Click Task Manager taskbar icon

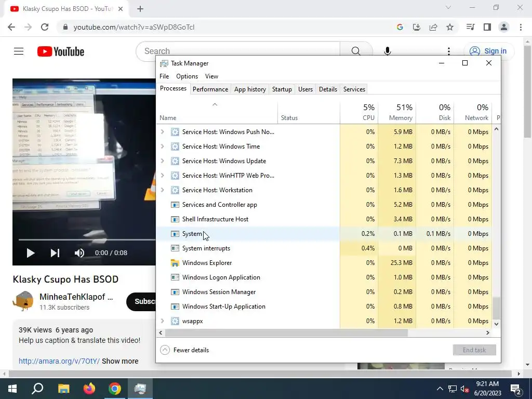coord(140,389)
